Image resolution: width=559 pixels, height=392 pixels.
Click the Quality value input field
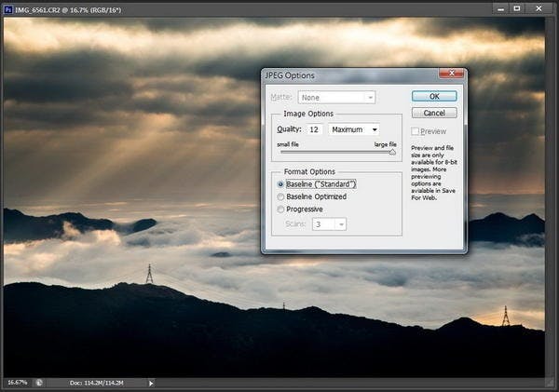pyautogui.click(x=313, y=129)
